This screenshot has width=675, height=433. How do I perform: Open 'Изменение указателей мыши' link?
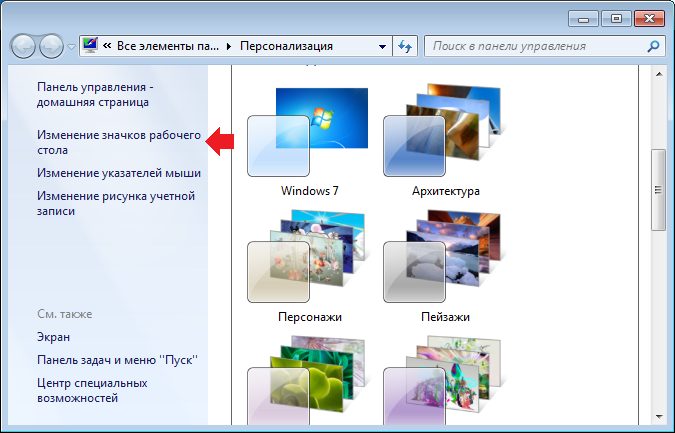click(x=119, y=173)
